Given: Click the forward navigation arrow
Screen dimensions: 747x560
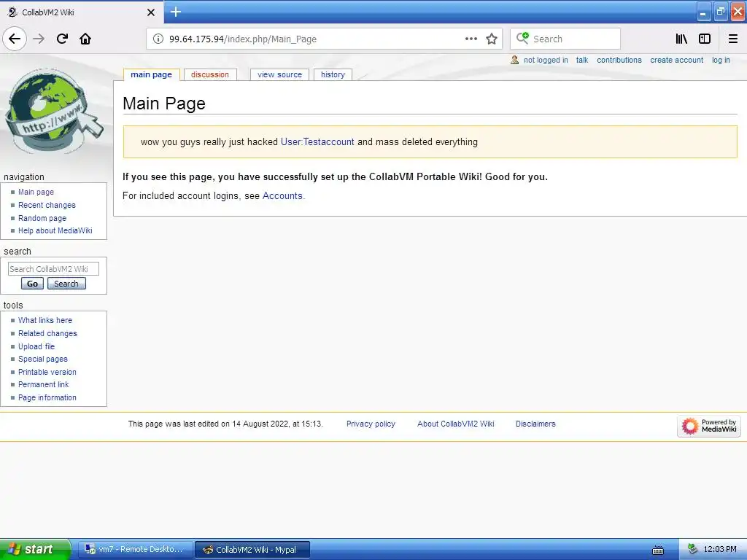Looking at the screenshot, I should click(39, 39).
